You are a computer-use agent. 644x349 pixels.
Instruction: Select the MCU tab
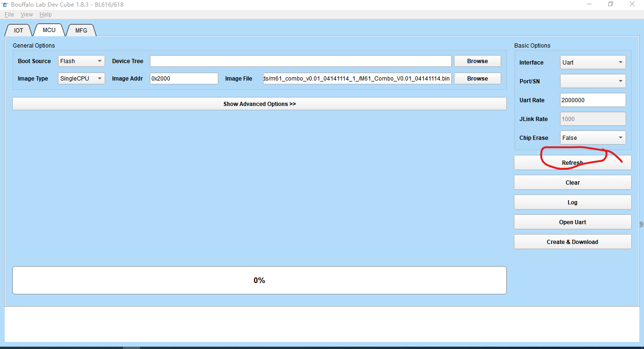point(49,30)
